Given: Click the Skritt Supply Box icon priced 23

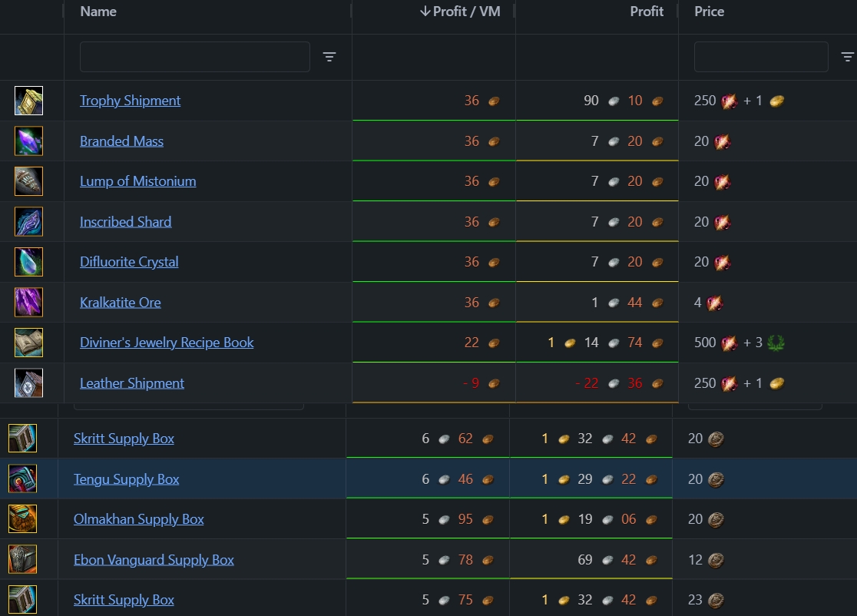Looking at the screenshot, I should [x=22, y=600].
